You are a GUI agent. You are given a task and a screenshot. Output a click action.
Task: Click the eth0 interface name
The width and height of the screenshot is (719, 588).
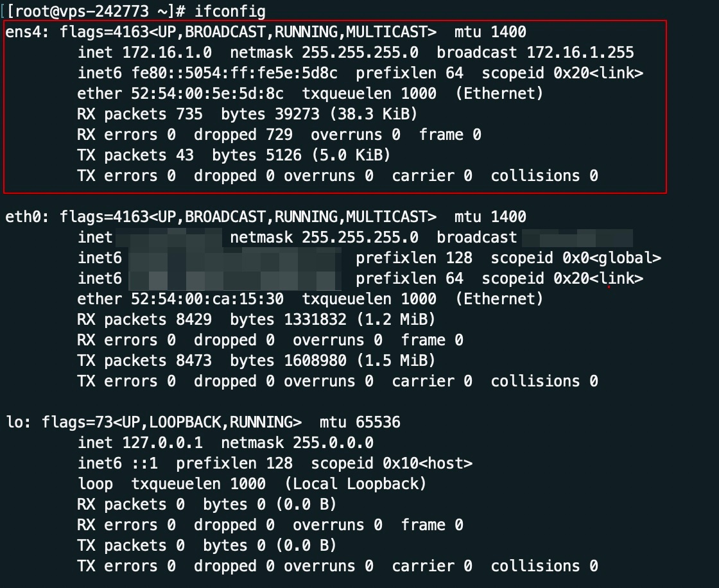coord(23,216)
